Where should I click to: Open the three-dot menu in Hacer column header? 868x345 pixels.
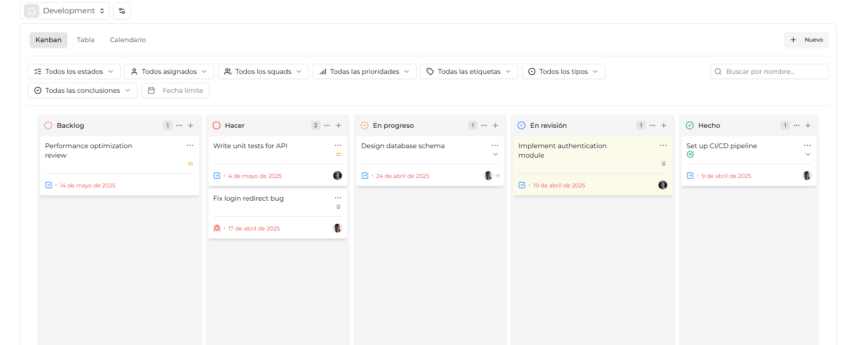point(327,125)
